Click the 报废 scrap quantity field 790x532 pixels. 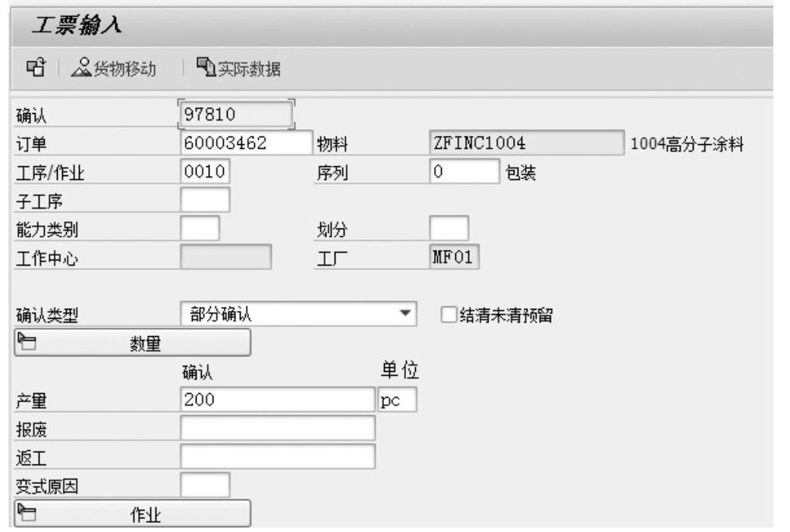point(278,428)
